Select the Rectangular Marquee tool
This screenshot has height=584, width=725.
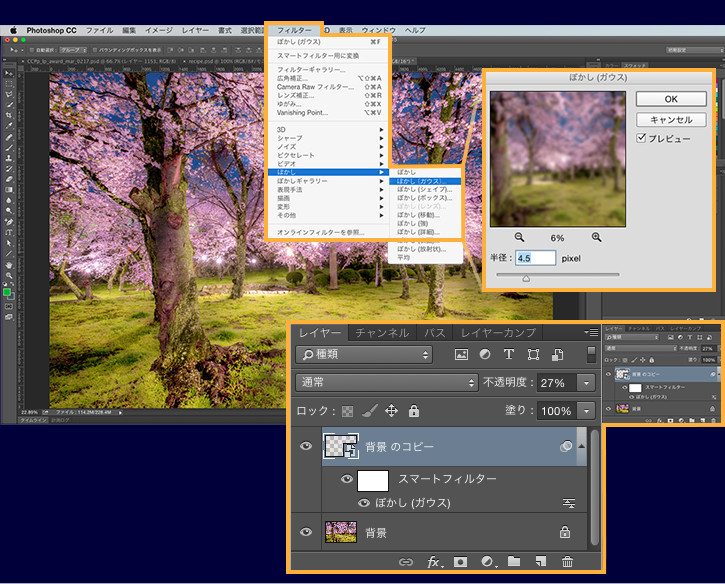9,84
